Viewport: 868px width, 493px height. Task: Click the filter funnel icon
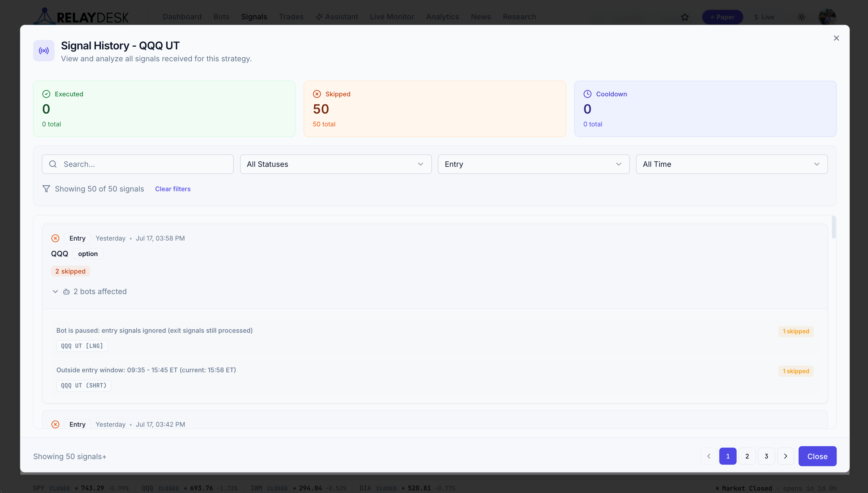46,189
